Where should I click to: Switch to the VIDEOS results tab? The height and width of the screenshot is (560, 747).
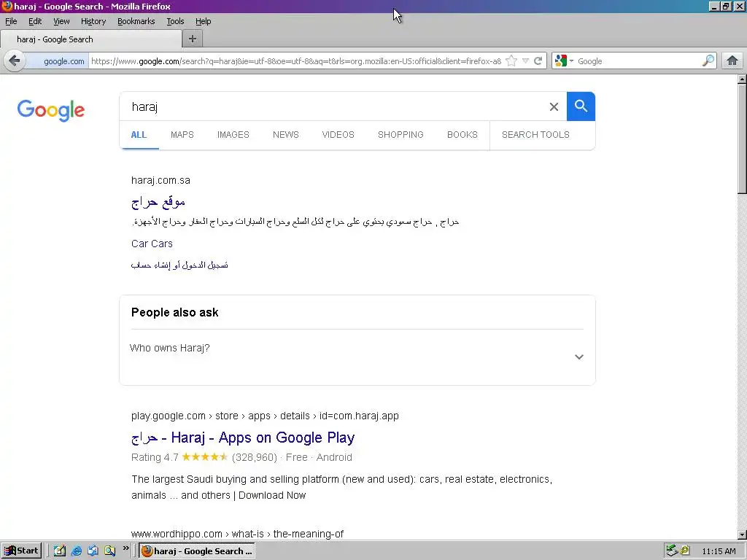[338, 135]
